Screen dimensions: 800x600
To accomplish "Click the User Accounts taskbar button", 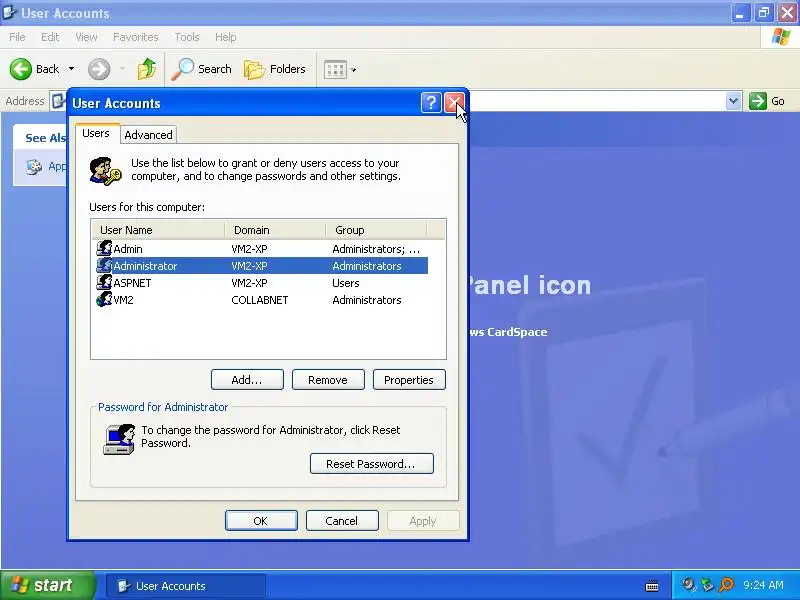I will [x=186, y=586].
